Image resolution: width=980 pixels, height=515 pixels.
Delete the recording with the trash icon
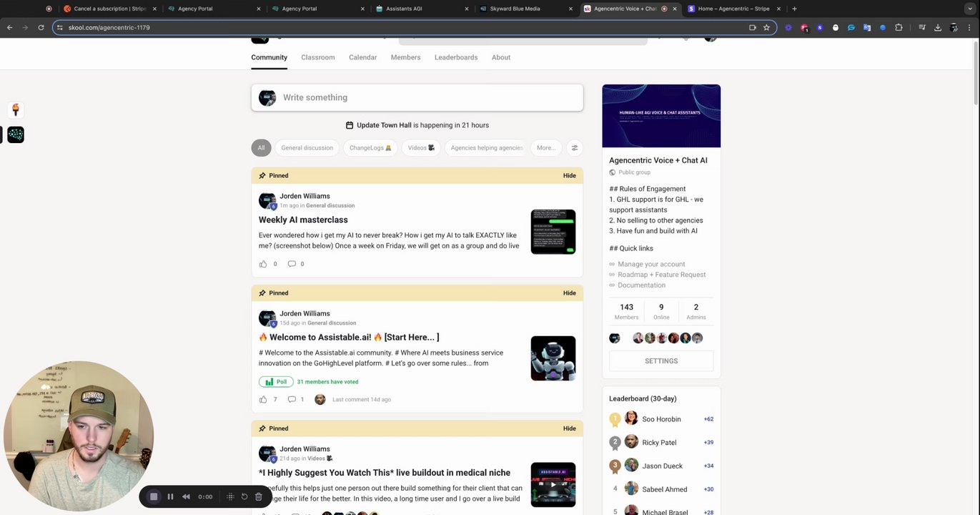258,496
